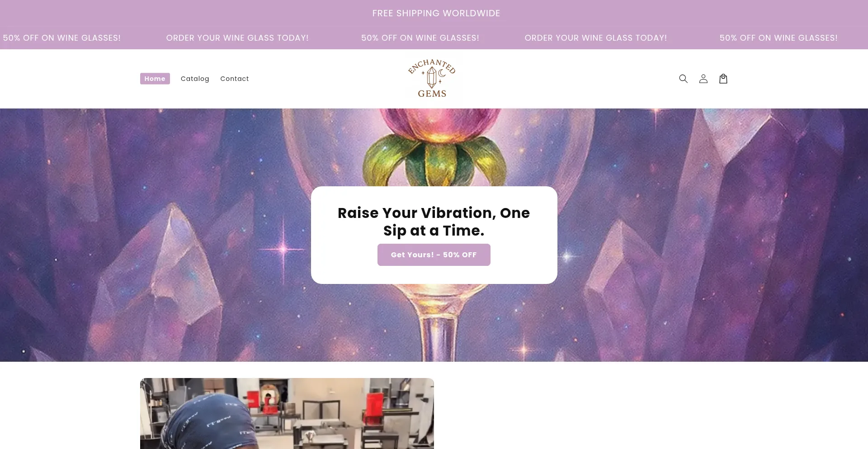The image size is (868, 449).
Task: Open the Catalog menu item
Action: 195,79
